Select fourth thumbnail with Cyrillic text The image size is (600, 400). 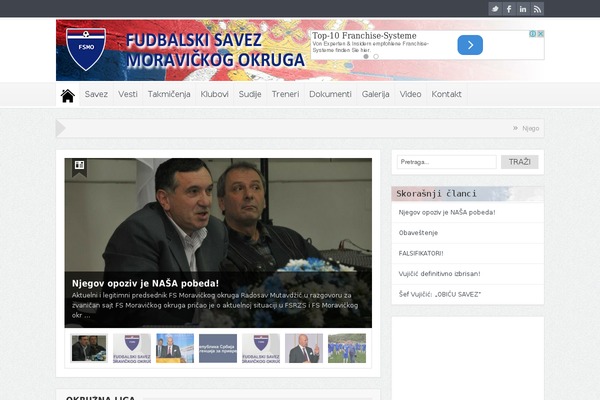[x=218, y=348]
